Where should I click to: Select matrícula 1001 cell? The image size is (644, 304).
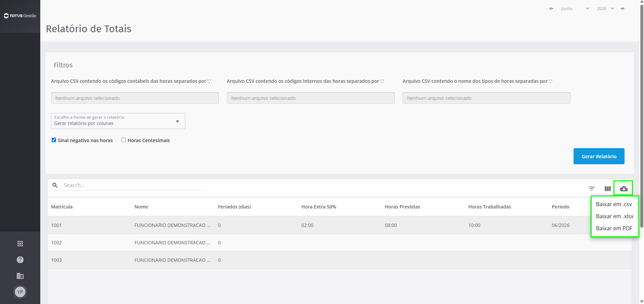tap(56, 225)
